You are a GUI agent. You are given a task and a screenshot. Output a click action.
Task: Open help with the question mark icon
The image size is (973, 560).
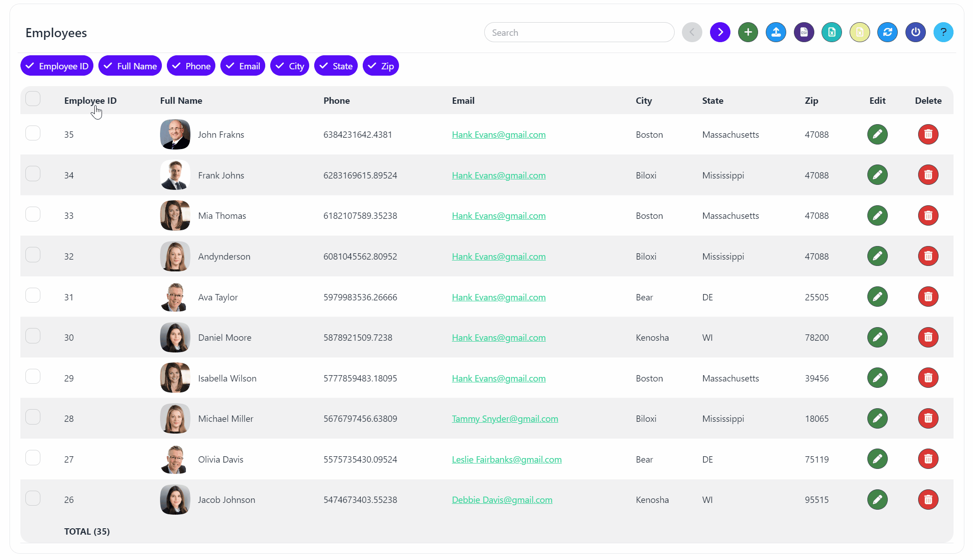[943, 32]
